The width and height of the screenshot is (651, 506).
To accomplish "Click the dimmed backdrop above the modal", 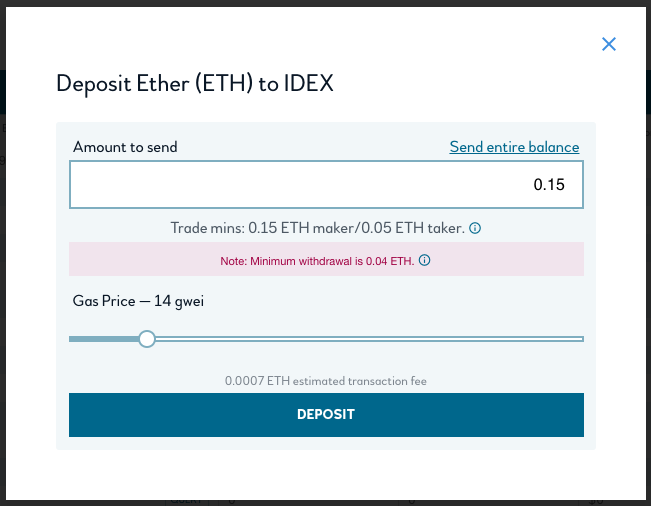I will click(326, 3).
